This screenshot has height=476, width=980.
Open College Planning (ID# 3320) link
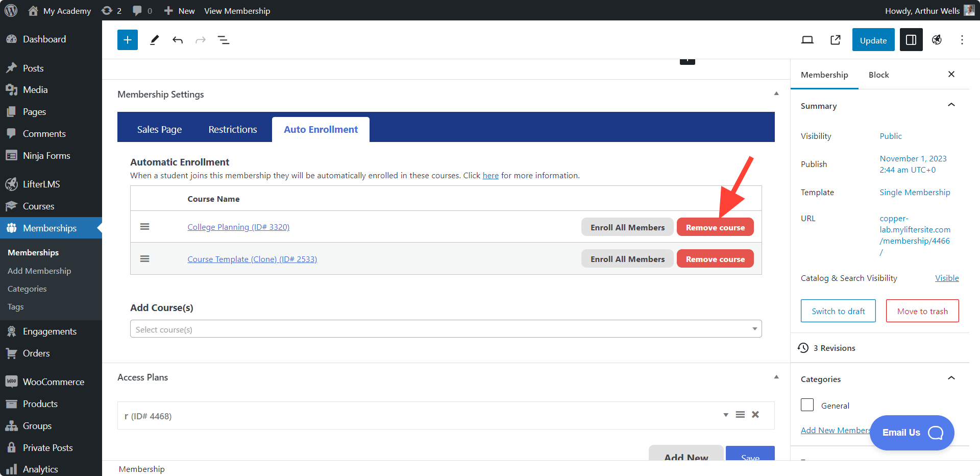(238, 227)
